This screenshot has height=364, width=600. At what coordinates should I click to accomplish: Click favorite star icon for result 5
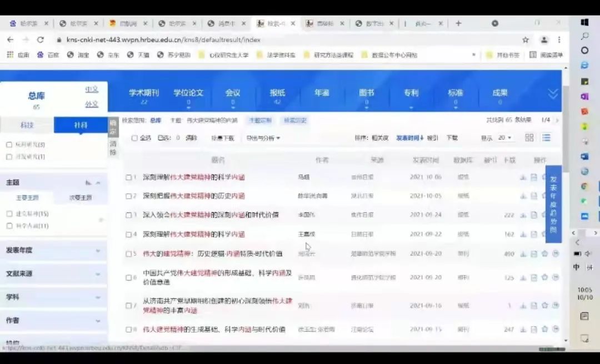point(544,254)
